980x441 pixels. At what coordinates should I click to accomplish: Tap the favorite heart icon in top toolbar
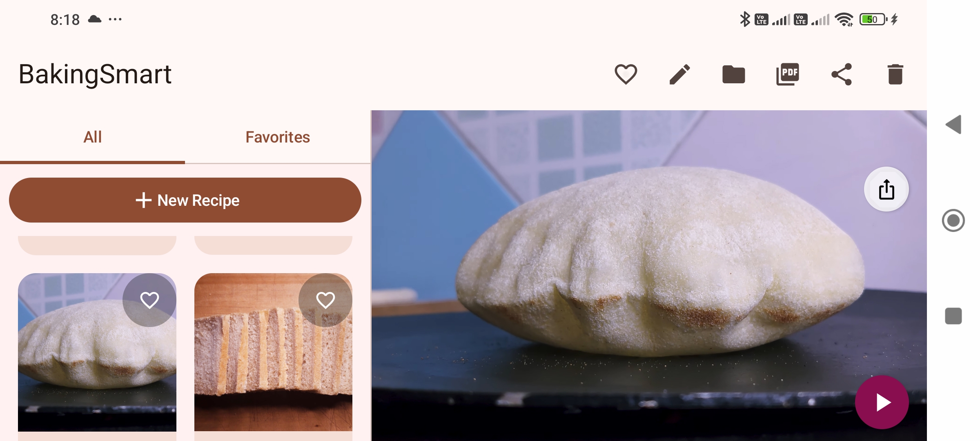click(626, 74)
